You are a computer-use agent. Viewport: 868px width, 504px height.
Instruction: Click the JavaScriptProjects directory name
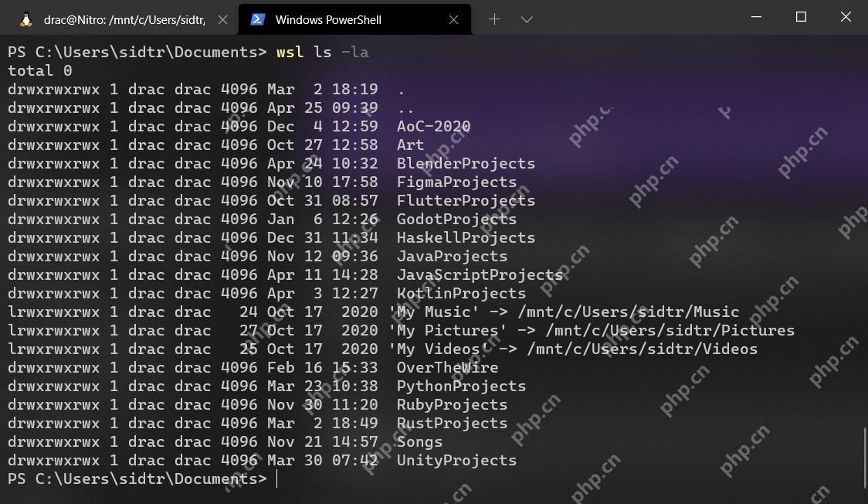(480, 274)
